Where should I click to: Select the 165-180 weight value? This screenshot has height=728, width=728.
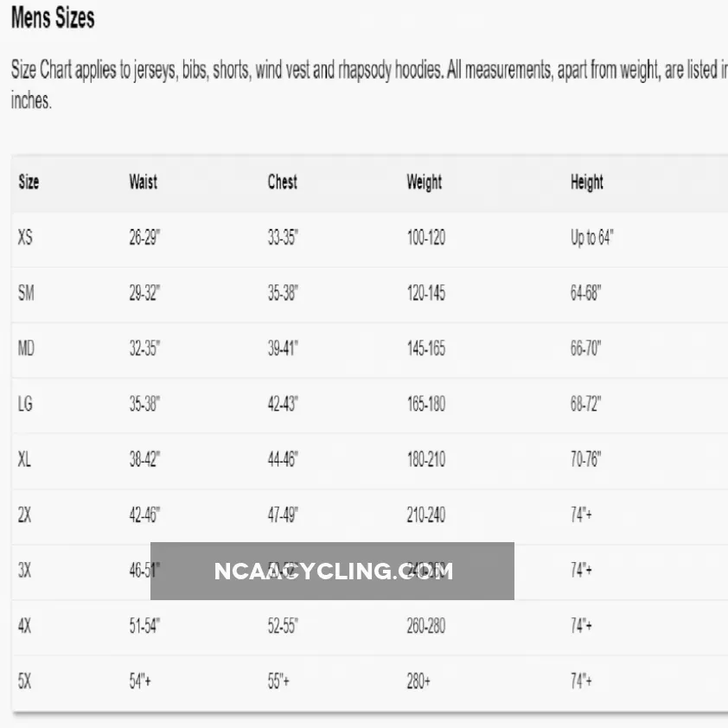[x=426, y=404]
